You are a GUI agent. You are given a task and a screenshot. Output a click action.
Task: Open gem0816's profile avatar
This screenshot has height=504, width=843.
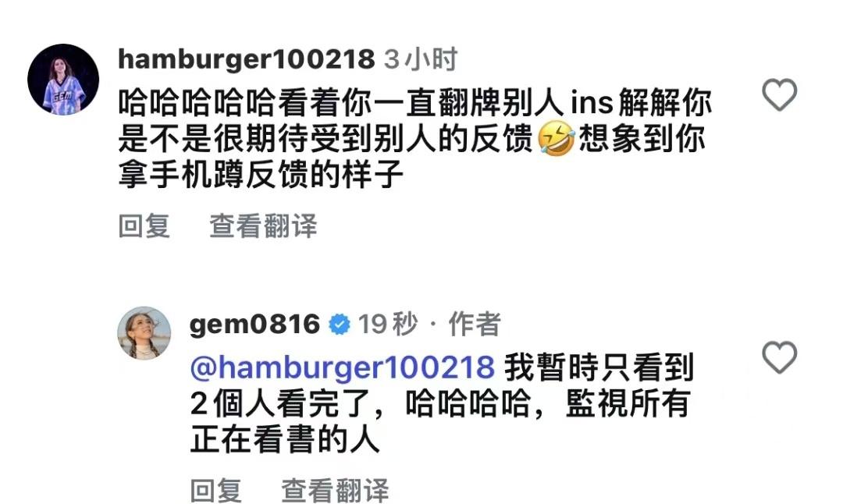144,333
